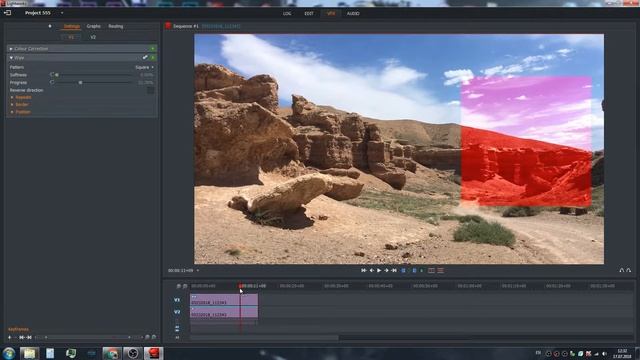Viewport: 640px width, 360px height.
Task: Open File Explorer from the taskbar
Action: [x=29, y=353]
